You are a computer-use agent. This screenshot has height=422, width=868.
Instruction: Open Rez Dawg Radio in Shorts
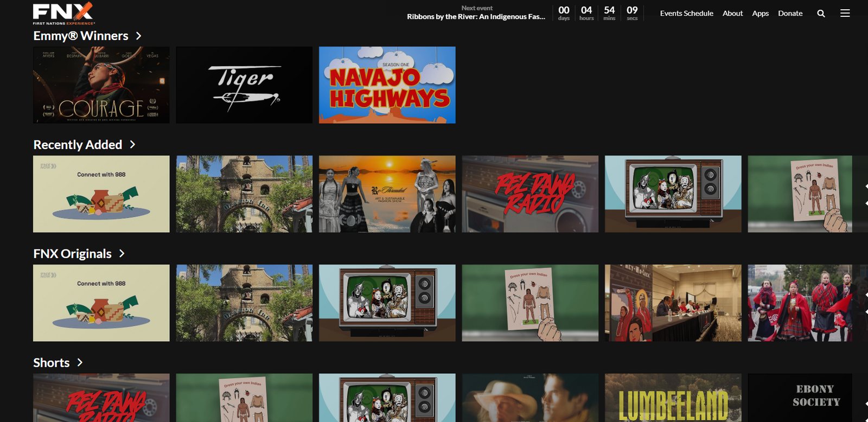point(101,398)
